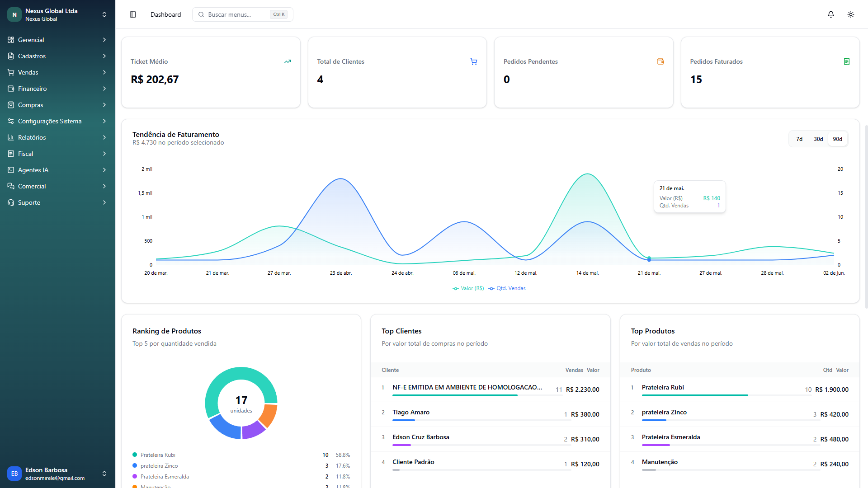Viewport: 868px width, 488px height.
Task: Open client Cliente Padrão row
Action: [x=491, y=464]
